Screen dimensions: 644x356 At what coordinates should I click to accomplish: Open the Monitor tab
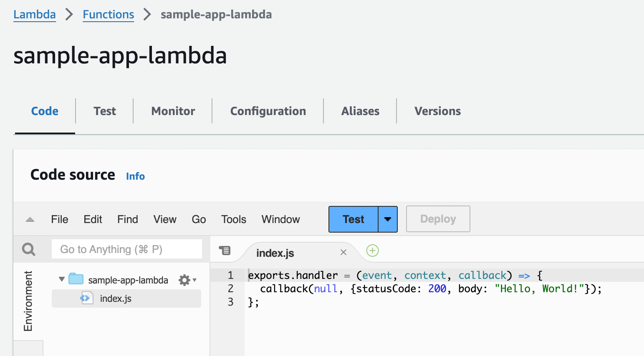point(173,111)
